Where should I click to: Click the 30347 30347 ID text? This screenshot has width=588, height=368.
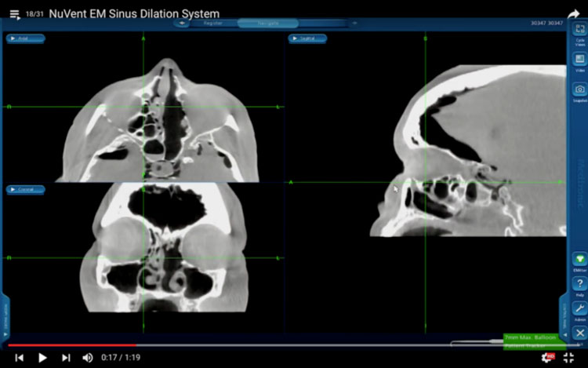[x=546, y=24]
